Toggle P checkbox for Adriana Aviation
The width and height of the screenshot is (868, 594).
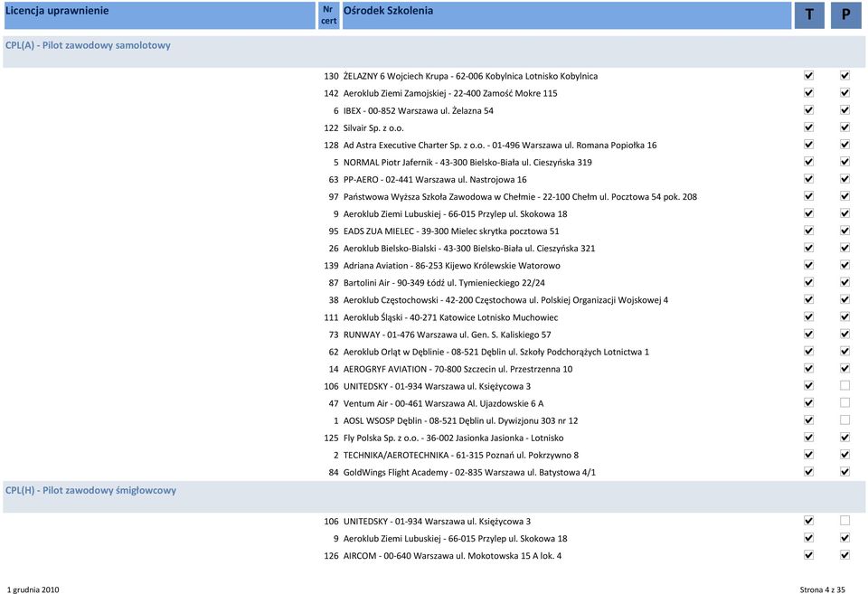[844, 265]
